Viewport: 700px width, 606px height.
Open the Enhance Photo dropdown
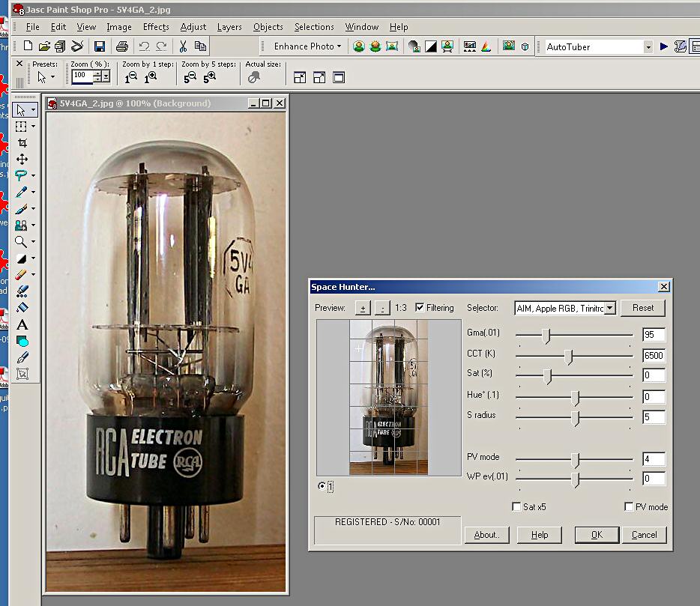[x=307, y=46]
